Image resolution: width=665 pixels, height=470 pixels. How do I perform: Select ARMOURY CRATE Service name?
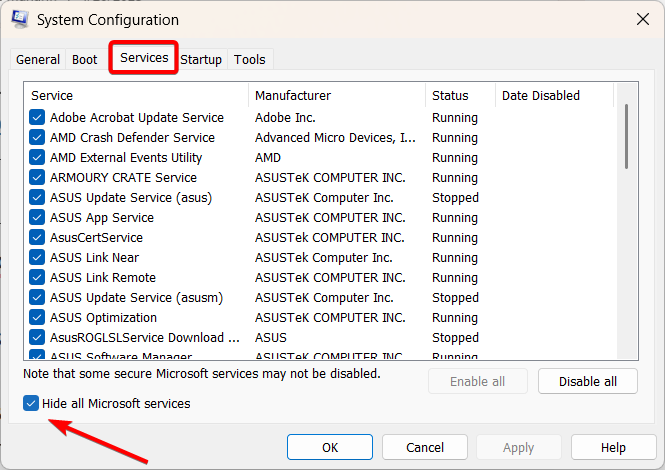pyautogui.click(x=123, y=177)
